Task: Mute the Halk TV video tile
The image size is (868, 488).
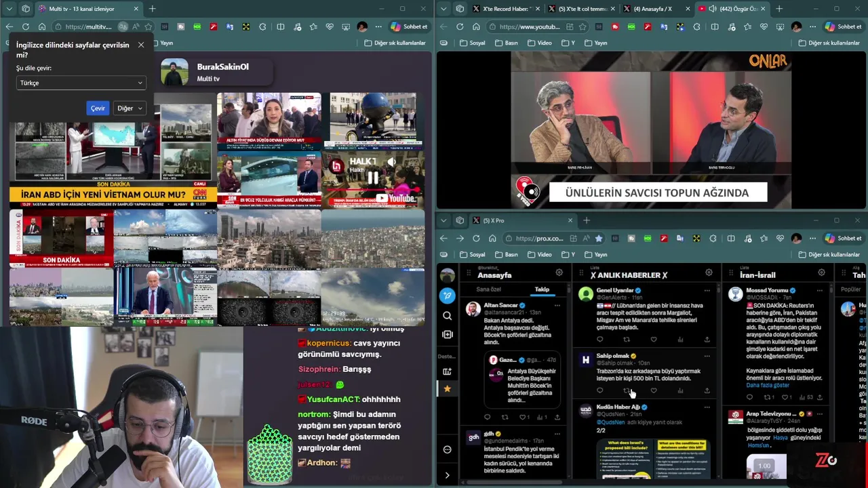Action: pyautogui.click(x=391, y=162)
